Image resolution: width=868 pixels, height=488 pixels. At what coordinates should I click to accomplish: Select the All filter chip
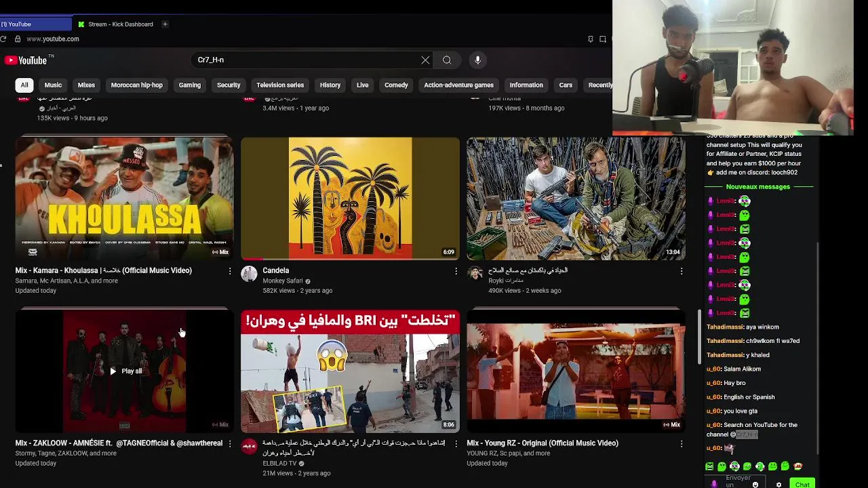click(24, 85)
